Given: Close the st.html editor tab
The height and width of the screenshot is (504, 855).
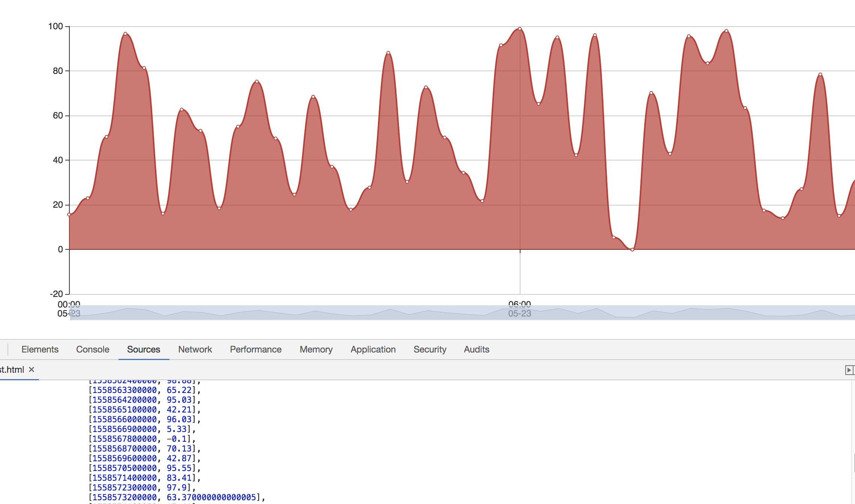Looking at the screenshot, I should point(31,369).
